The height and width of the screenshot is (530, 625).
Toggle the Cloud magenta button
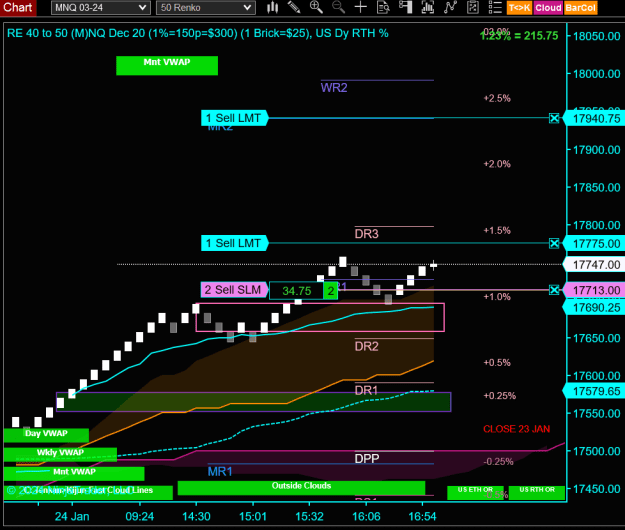(x=548, y=8)
